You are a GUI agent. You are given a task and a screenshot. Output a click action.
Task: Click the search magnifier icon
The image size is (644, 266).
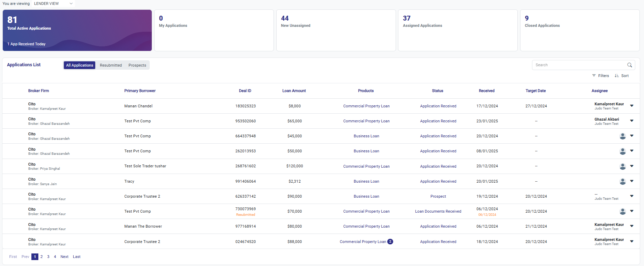[629, 65]
